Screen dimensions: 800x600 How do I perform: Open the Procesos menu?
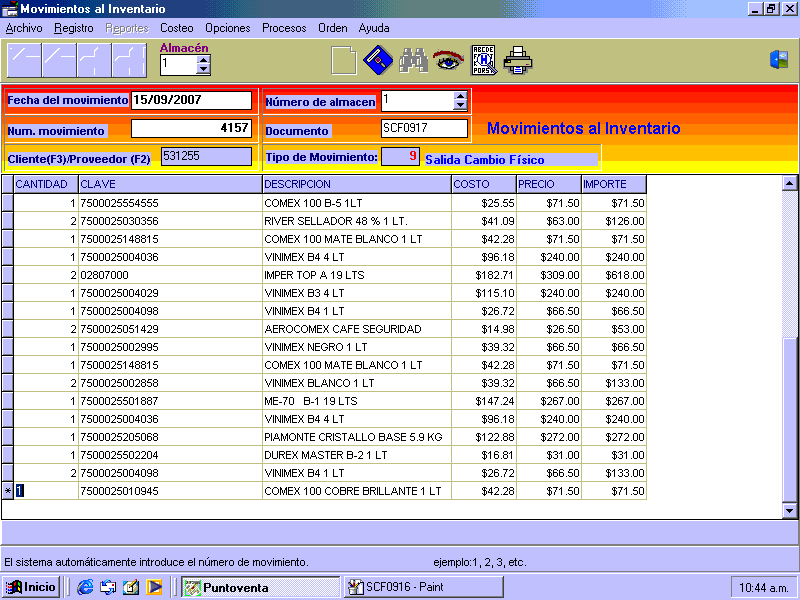click(x=284, y=28)
